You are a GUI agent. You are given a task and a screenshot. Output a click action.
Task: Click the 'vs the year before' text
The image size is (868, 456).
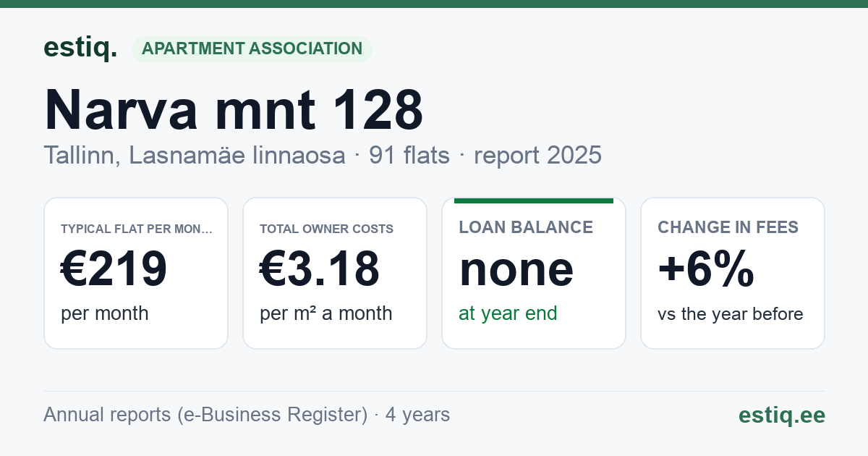(731, 314)
